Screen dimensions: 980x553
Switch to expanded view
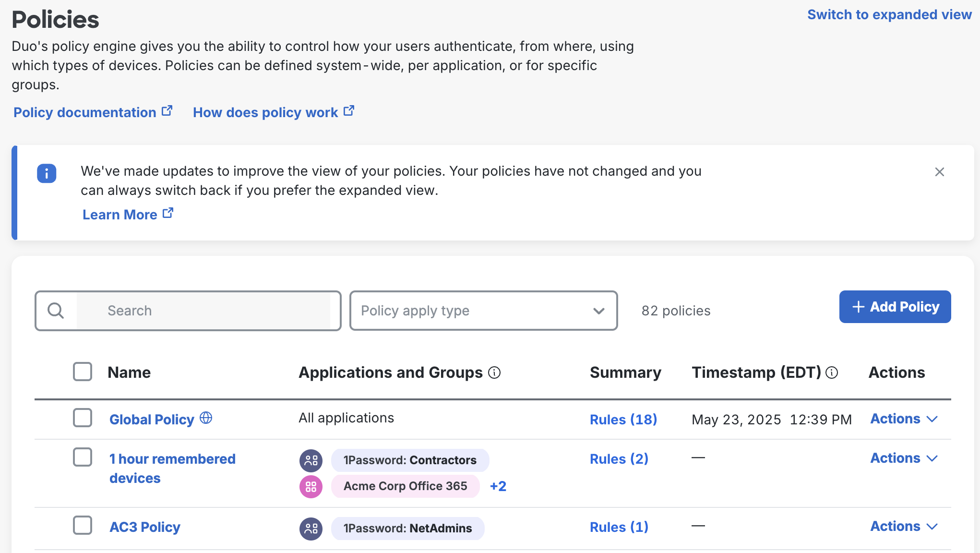(889, 14)
